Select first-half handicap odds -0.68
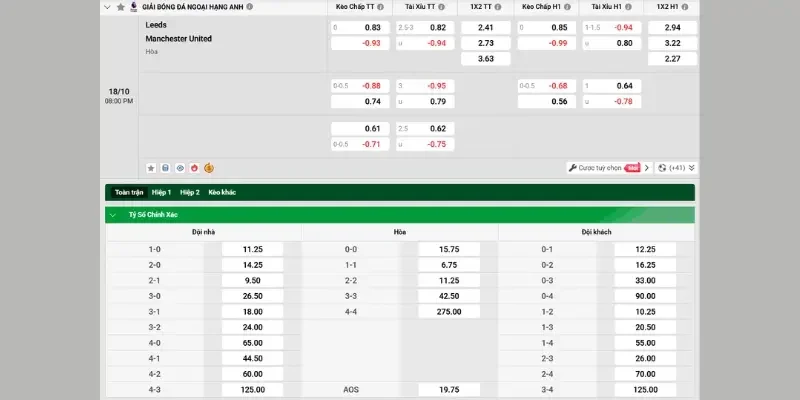 pyautogui.click(x=547, y=86)
